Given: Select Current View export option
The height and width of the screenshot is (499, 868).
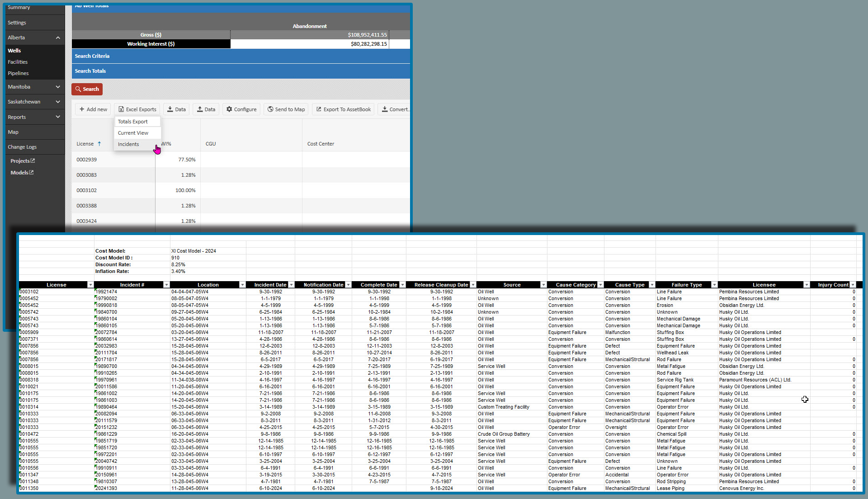Looking at the screenshot, I should 133,133.
